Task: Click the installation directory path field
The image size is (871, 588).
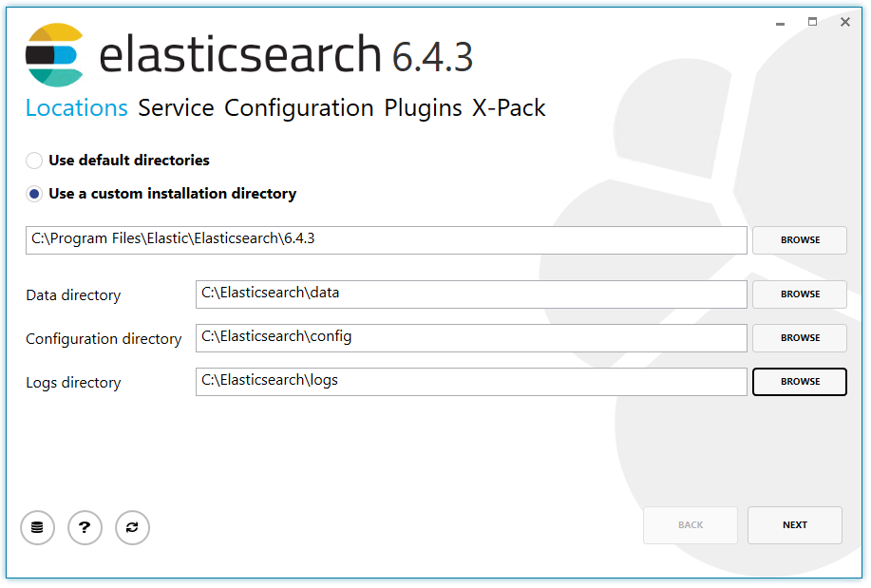Action: [x=386, y=240]
